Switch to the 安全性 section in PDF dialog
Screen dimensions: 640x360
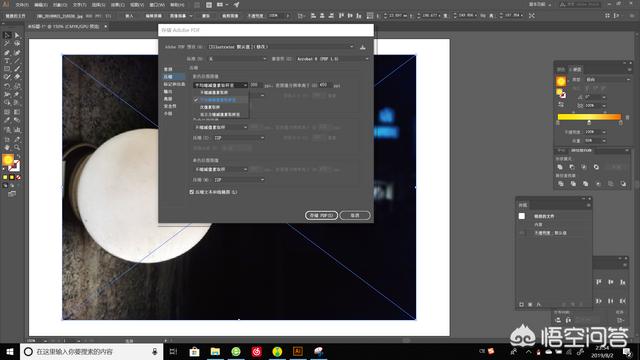pos(170,106)
